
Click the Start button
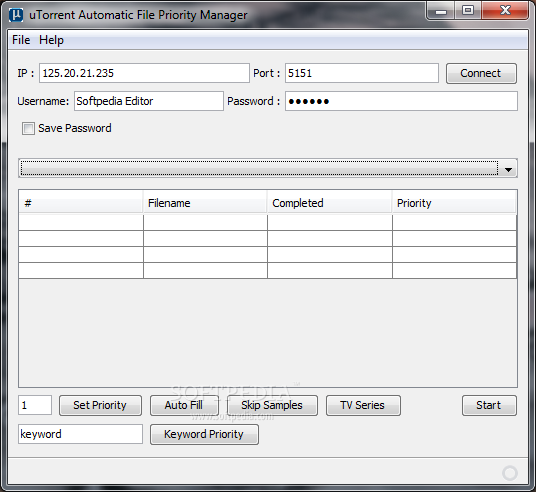click(x=489, y=405)
